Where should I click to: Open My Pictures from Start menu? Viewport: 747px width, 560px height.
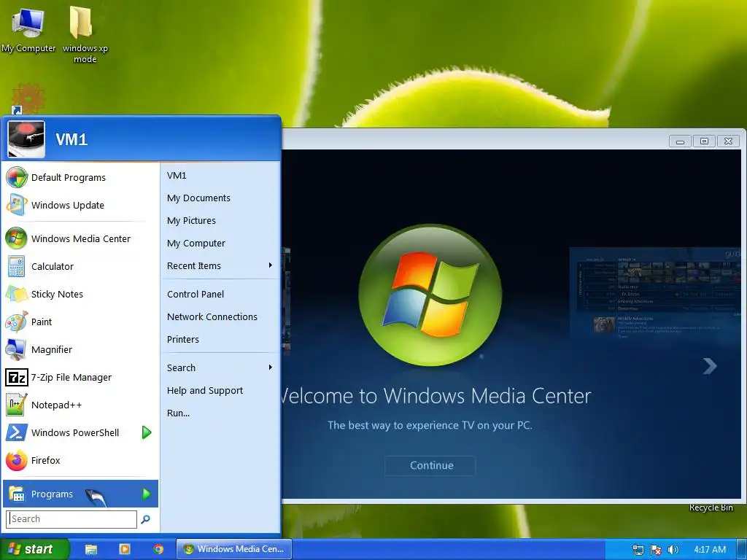point(192,220)
